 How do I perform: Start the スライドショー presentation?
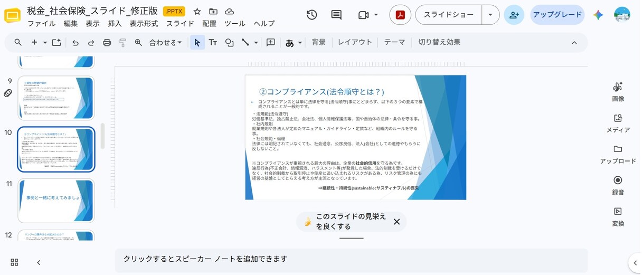pyautogui.click(x=449, y=15)
